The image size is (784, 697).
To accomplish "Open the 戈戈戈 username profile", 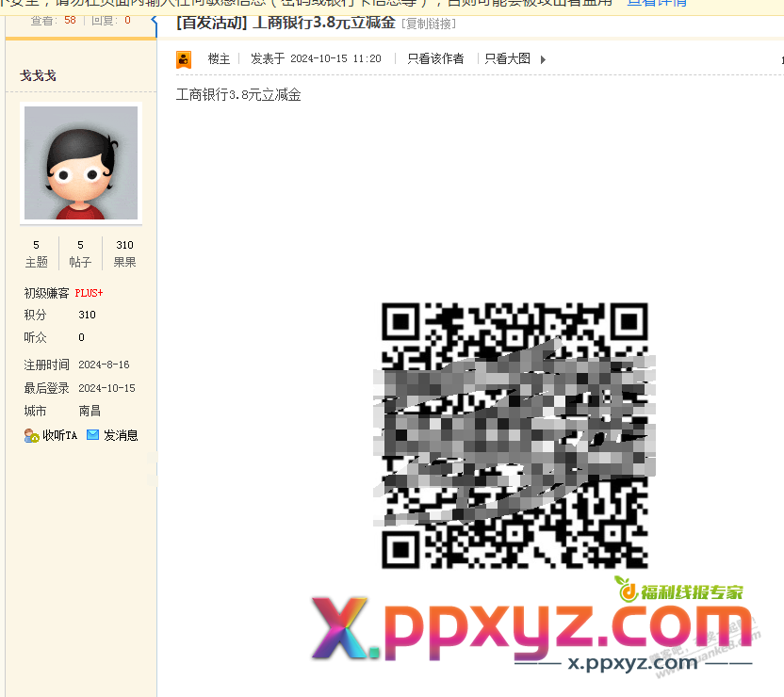I will (38, 76).
